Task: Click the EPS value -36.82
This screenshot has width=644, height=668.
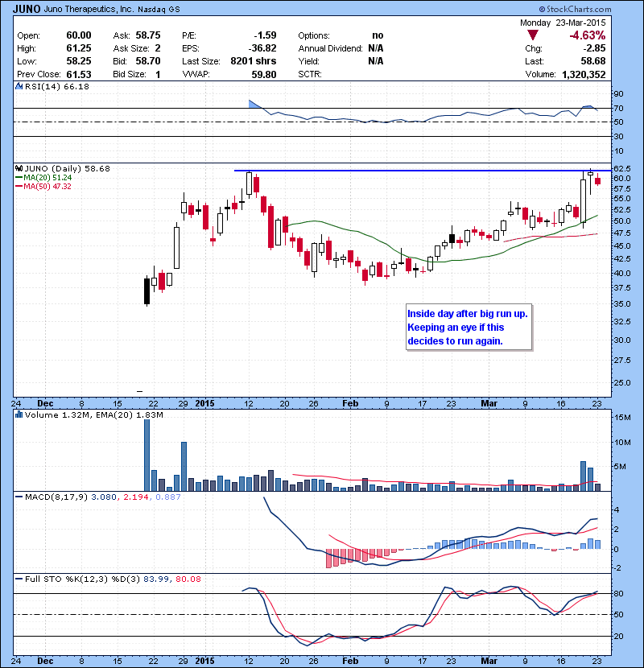Action: 262,48
